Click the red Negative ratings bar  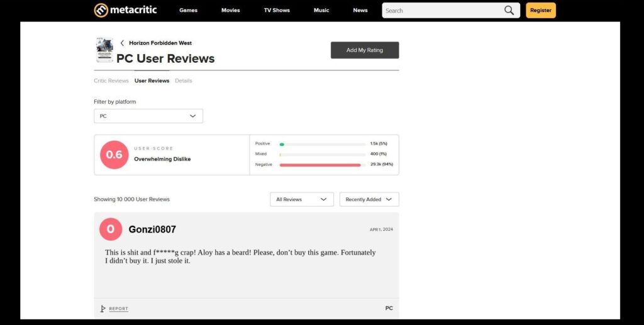pos(320,165)
